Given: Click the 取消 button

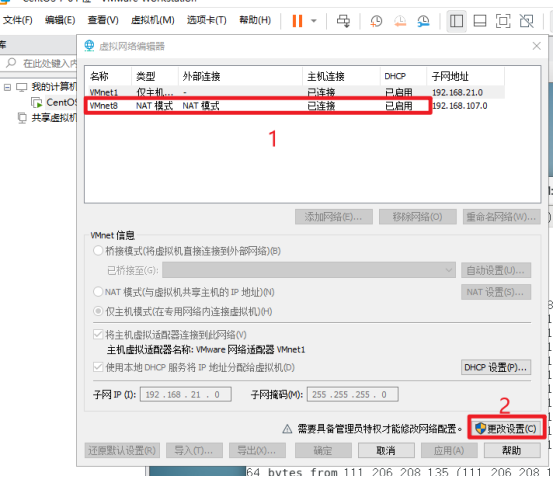Looking at the screenshot, I should click(x=386, y=450).
